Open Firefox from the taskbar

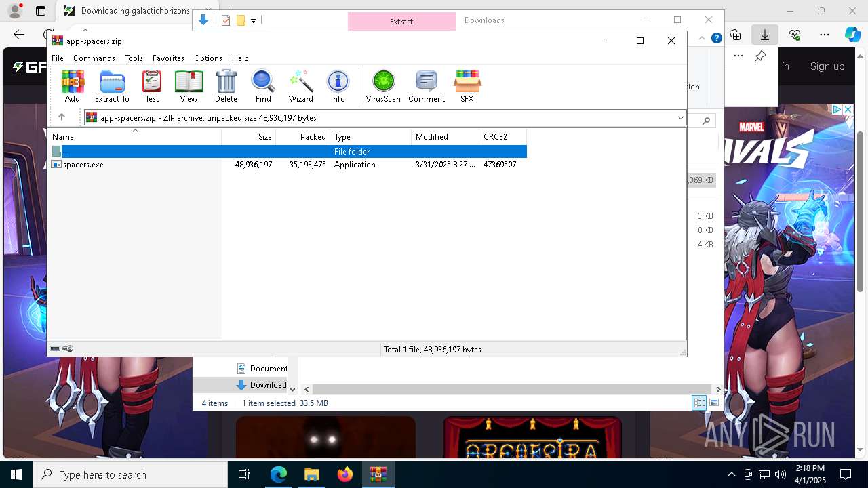(345, 474)
